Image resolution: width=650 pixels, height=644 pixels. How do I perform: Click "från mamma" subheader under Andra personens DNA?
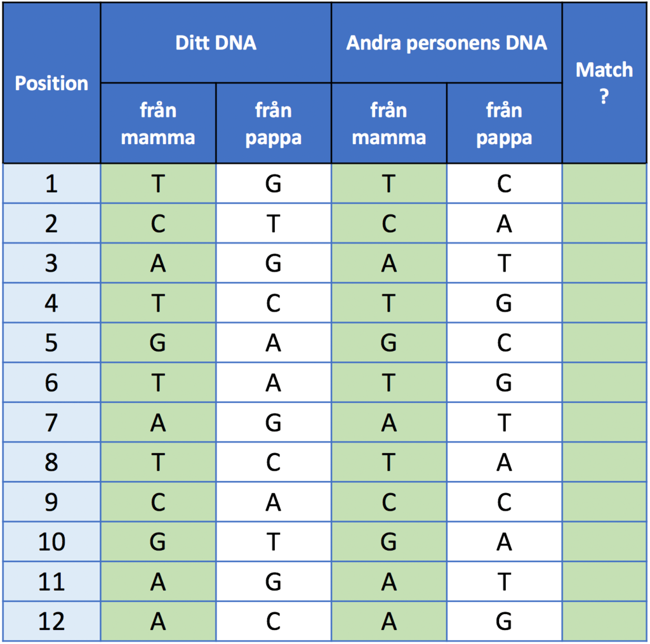[389, 123]
